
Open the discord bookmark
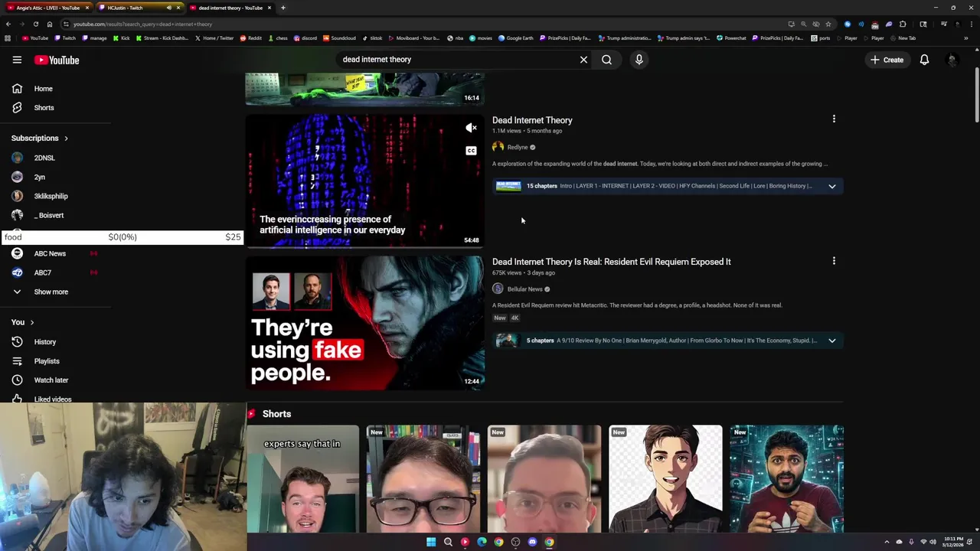coord(305,38)
